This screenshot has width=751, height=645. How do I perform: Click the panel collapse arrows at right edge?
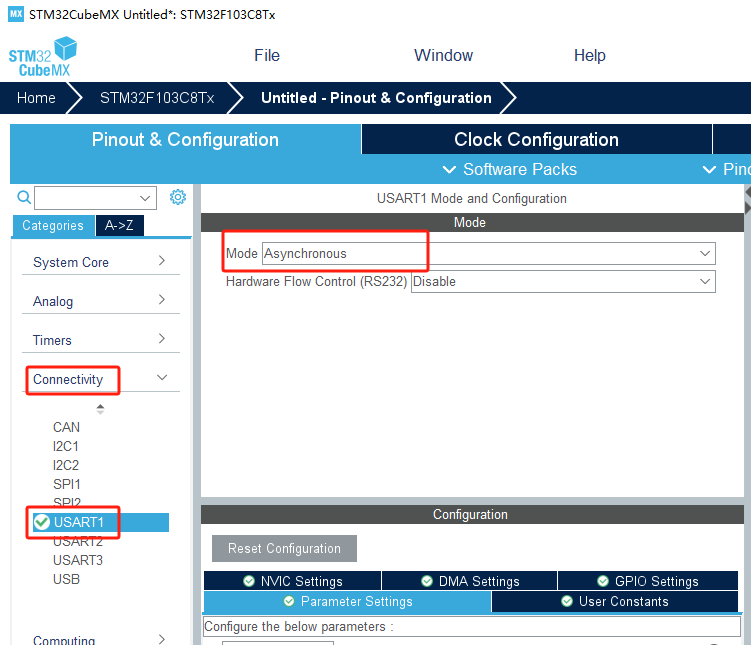coord(748,200)
